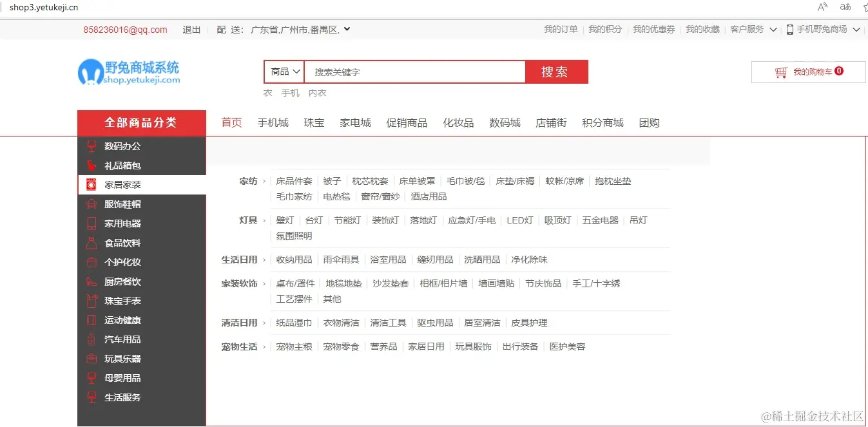Expand the delivery region dropdown arrow
Image resolution: width=868 pixels, height=427 pixels.
coord(347,29)
